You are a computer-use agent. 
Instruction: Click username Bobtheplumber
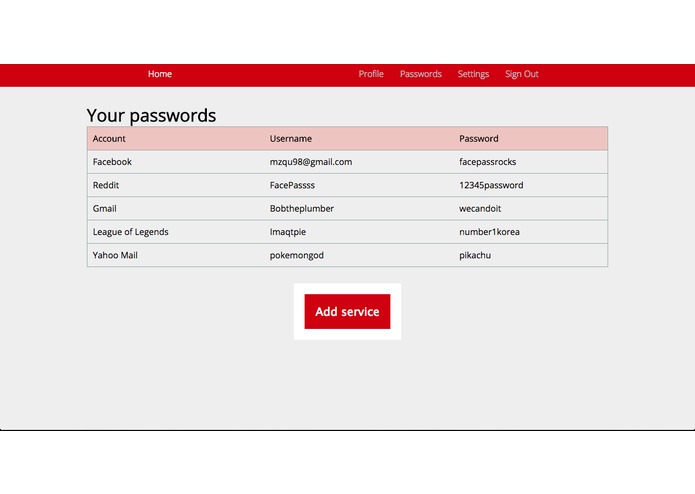[x=302, y=209]
